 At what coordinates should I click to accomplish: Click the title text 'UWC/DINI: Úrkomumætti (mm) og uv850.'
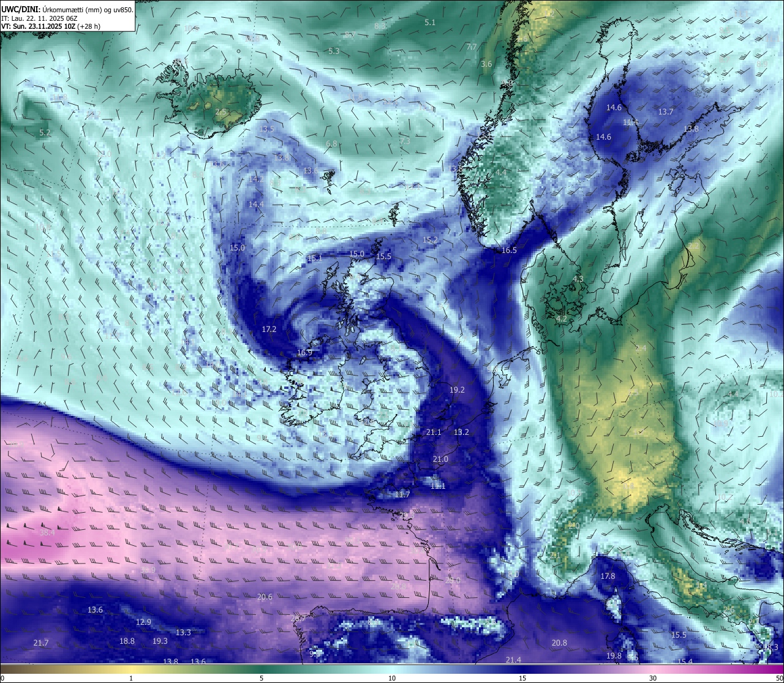tap(67, 9)
